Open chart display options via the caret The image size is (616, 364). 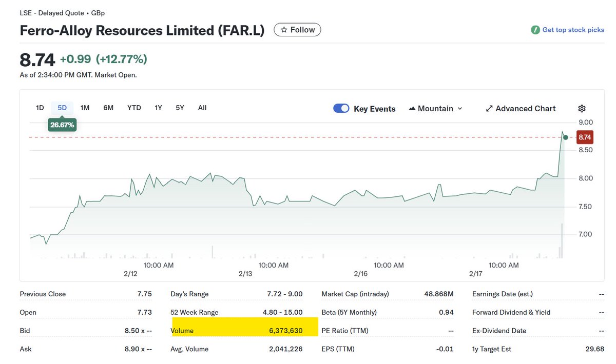click(x=460, y=108)
